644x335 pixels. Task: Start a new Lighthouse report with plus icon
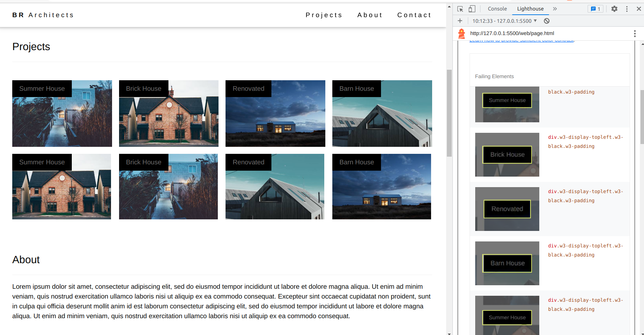point(460,21)
